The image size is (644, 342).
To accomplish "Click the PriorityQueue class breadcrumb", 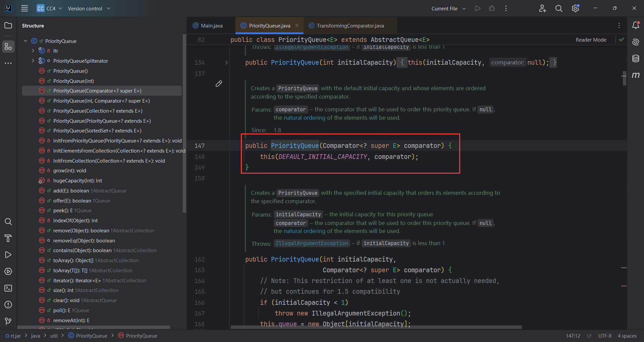I will click(88, 336).
